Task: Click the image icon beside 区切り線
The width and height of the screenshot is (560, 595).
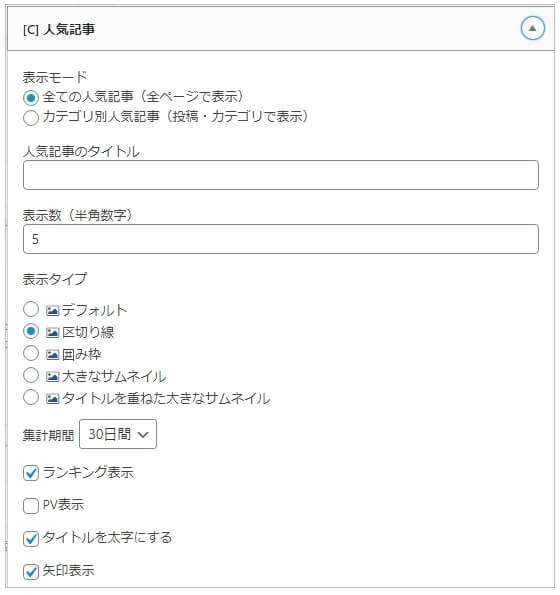Action: [x=52, y=333]
